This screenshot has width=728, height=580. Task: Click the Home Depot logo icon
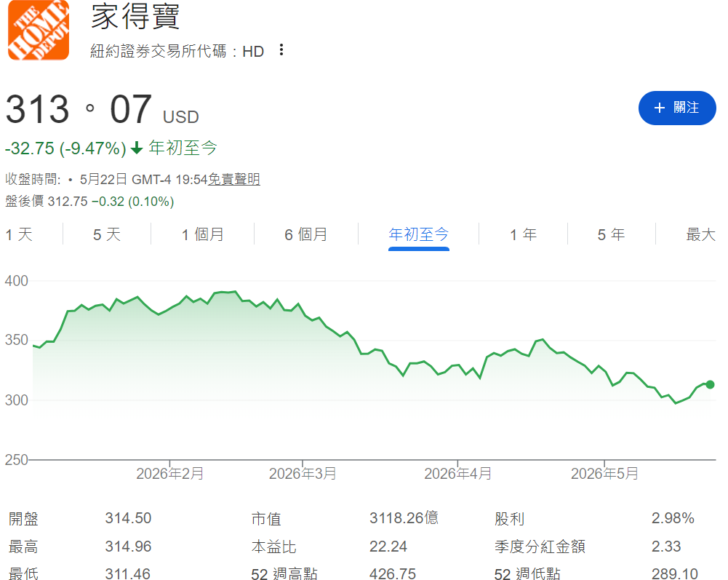coord(39,31)
